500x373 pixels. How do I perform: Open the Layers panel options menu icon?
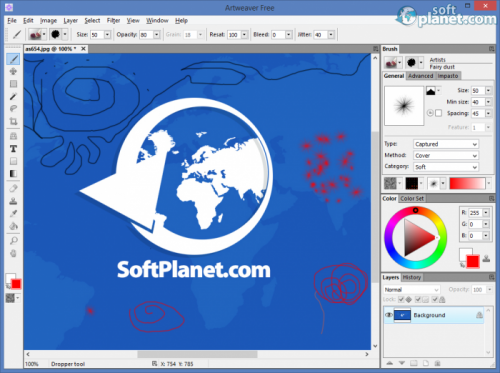click(x=491, y=277)
